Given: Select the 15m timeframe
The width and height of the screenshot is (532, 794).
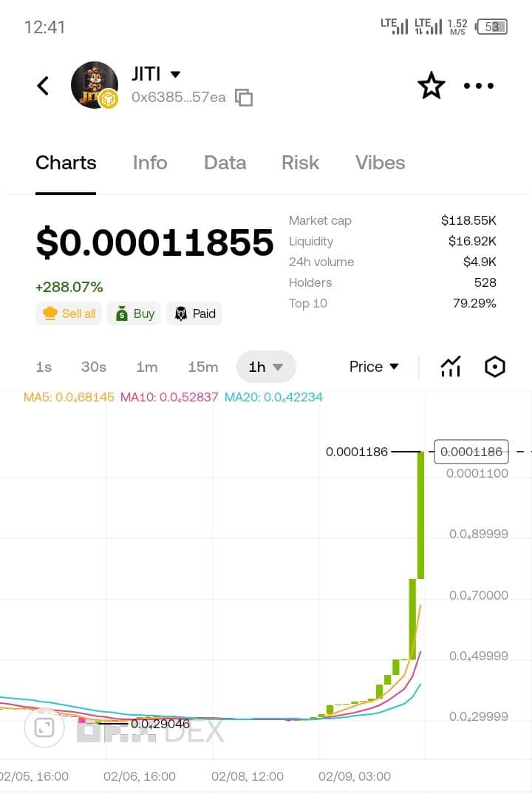Looking at the screenshot, I should [203, 367].
